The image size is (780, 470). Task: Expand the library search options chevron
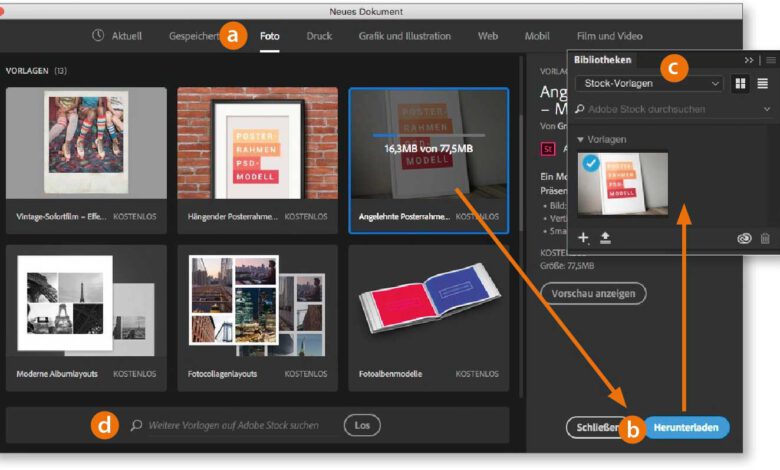pos(767,109)
